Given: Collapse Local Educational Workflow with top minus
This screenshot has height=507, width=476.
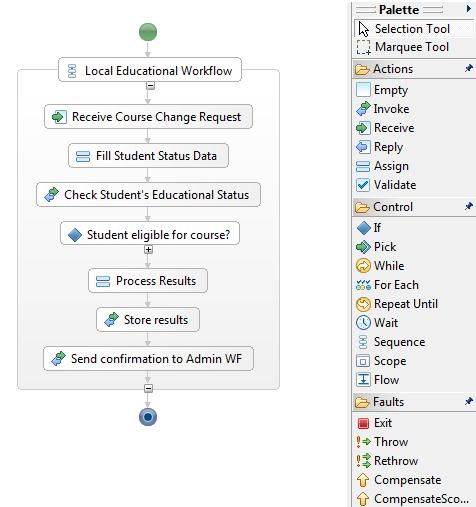Looking at the screenshot, I should point(150,86).
